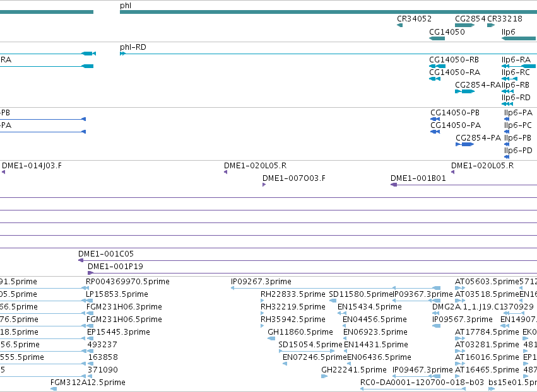Select the CR34052 gene label
This screenshot has width=537, height=392.
[414, 19]
